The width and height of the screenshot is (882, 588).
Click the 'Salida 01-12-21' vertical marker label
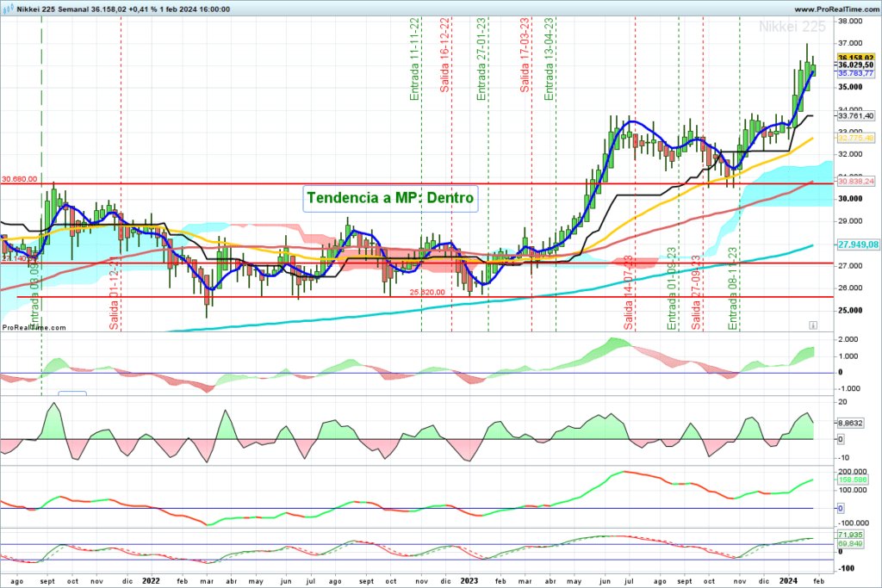click(115, 293)
